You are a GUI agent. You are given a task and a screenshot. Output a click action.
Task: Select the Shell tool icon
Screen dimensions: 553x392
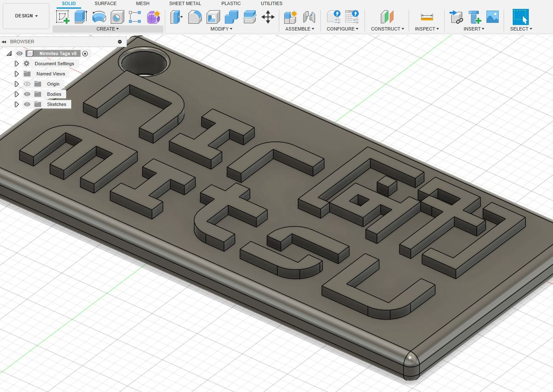point(213,17)
